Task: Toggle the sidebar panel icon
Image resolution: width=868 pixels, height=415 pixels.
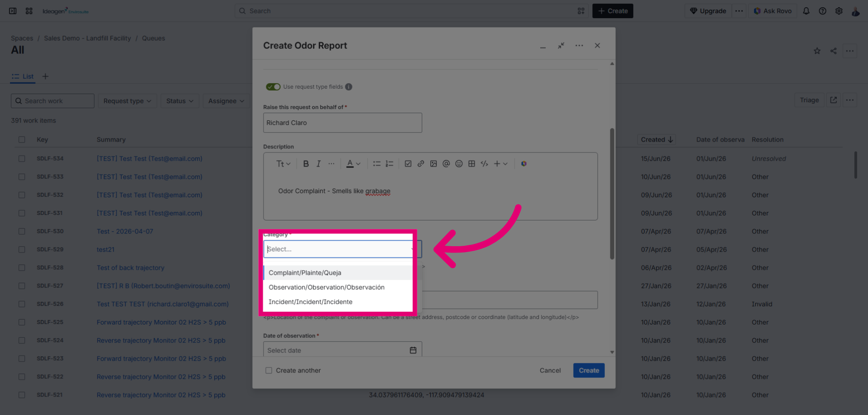Action: point(13,11)
